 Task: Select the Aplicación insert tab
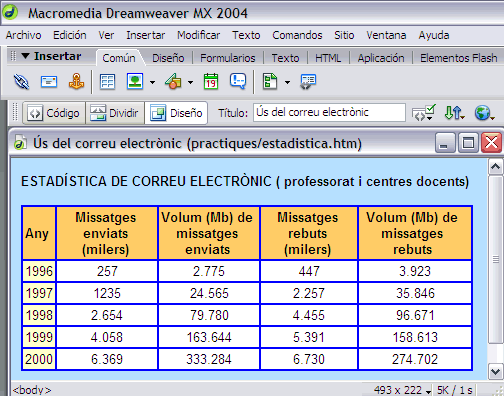pyautogui.click(x=381, y=58)
